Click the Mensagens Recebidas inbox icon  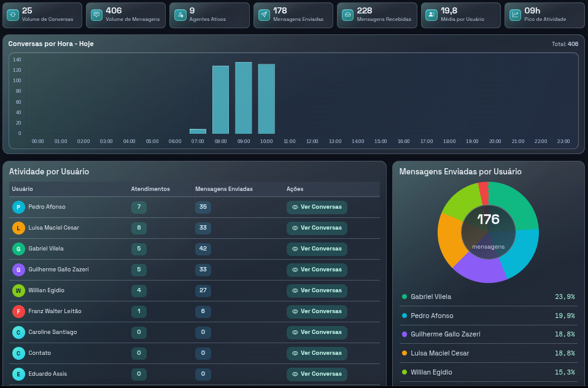(347, 15)
